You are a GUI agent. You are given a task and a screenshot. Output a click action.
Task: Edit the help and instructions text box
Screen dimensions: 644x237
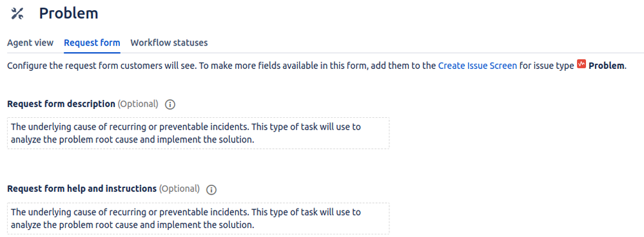pos(199,218)
